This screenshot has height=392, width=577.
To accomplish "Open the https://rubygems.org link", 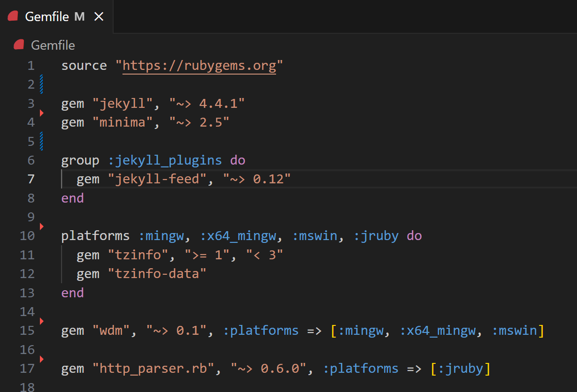I will [x=200, y=65].
